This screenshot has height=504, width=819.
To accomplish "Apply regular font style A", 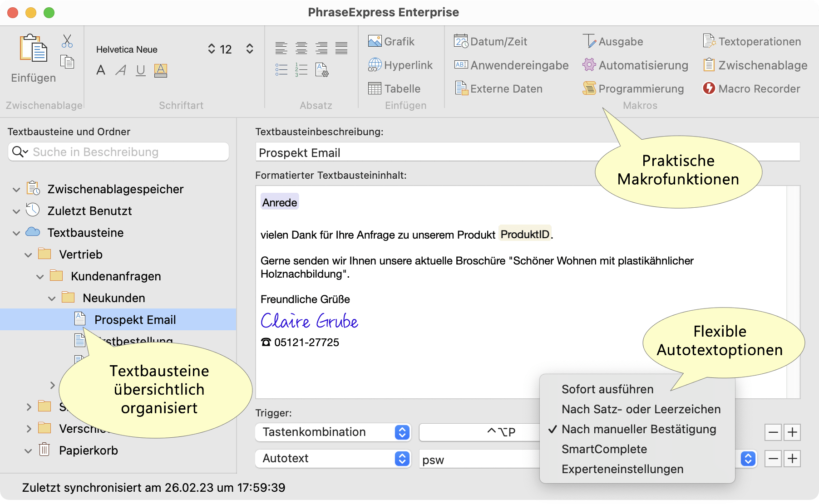I will coord(101,70).
